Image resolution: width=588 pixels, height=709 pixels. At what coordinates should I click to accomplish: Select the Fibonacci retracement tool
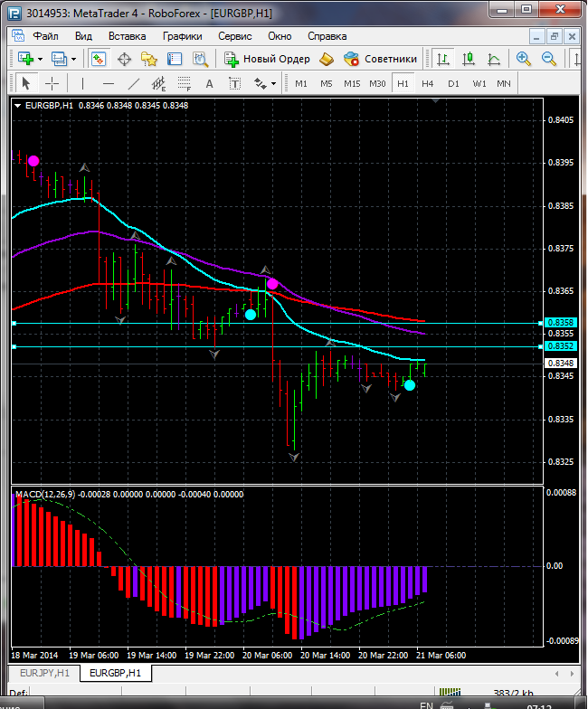click(185, 83)
